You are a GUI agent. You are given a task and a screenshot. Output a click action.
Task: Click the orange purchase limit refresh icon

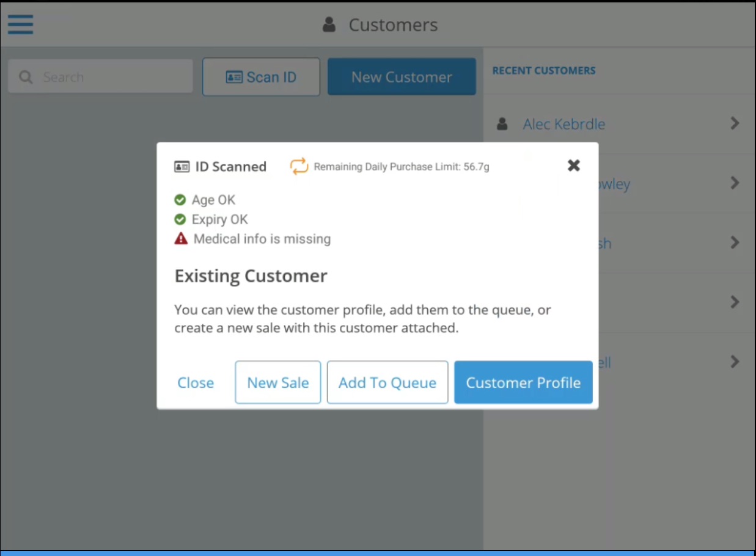pyautogui.click(x=299, y=166)
